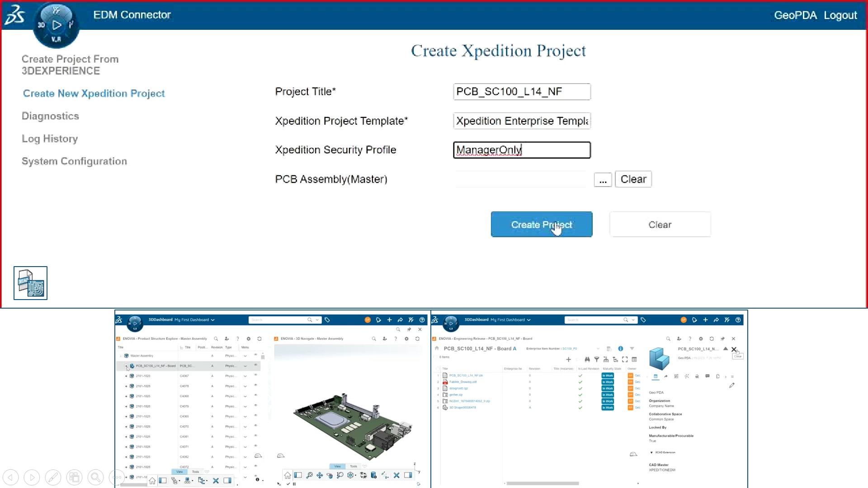
Task: Click the 3DS logo in EDM Connector header
Action: pos(15,14)
